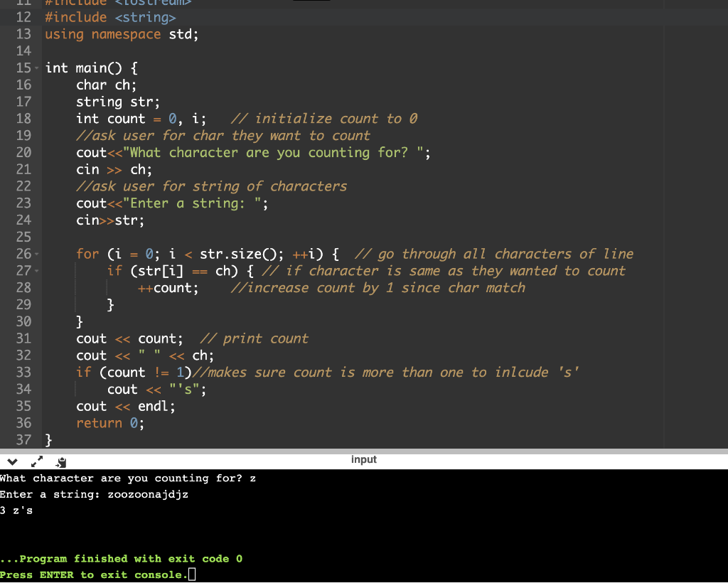Select line number 18 in the gutter

point(23,118)
